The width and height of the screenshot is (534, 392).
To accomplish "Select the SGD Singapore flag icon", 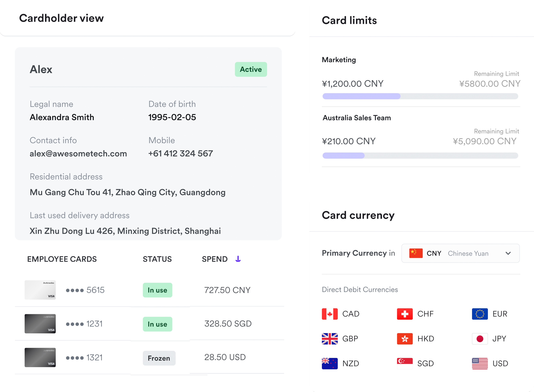I will pos(405,363).
